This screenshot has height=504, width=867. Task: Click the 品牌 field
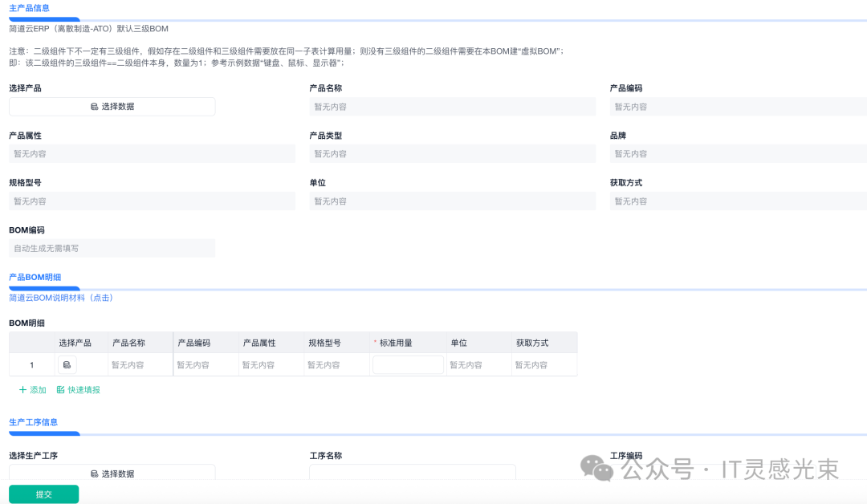(738, 154)
